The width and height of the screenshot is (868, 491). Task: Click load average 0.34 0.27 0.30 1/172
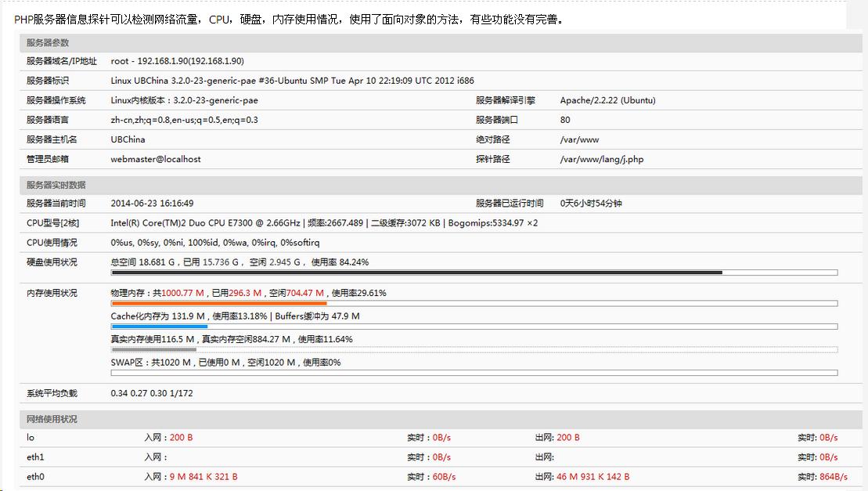coord(152,394)
